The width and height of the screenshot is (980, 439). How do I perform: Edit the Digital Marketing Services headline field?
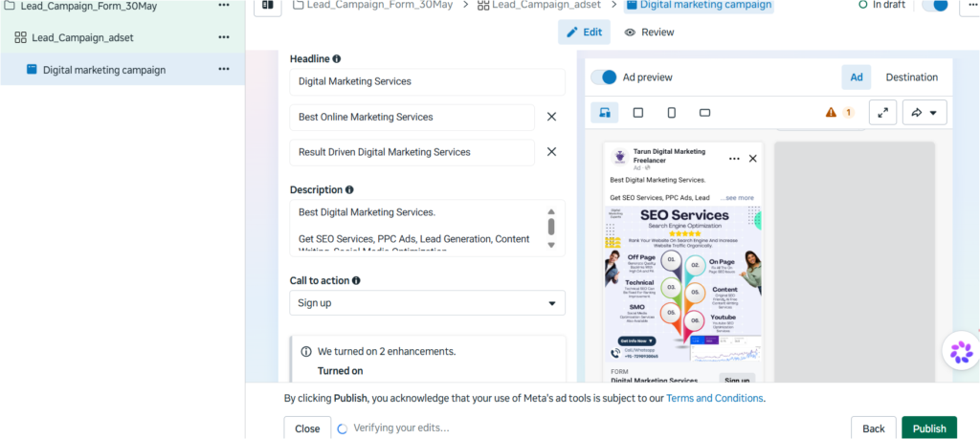point(427,82)
